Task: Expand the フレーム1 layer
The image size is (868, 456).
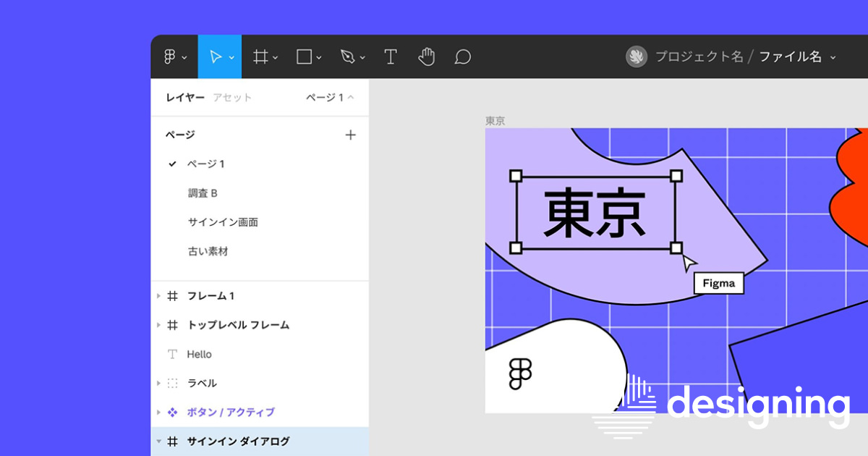Action: (160, 295)
